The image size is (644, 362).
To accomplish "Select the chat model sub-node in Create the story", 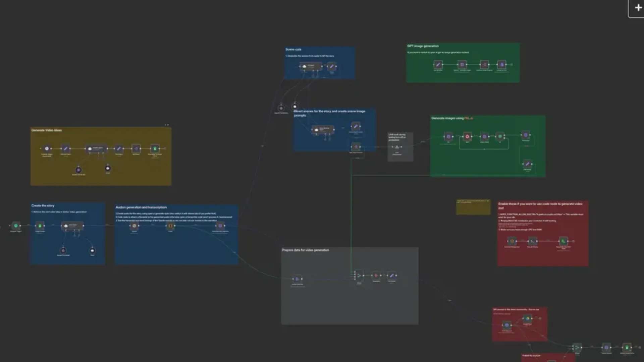I will coord(63,250).
